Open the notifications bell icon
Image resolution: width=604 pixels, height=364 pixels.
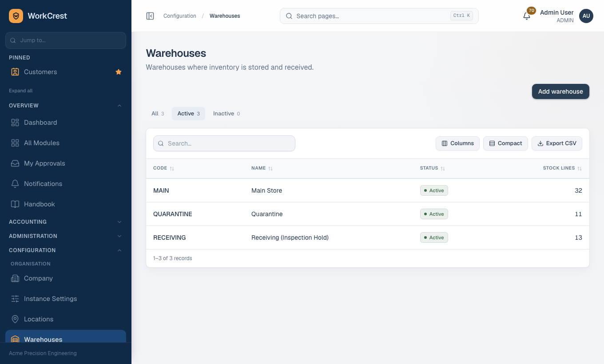(x=527, y=16)
